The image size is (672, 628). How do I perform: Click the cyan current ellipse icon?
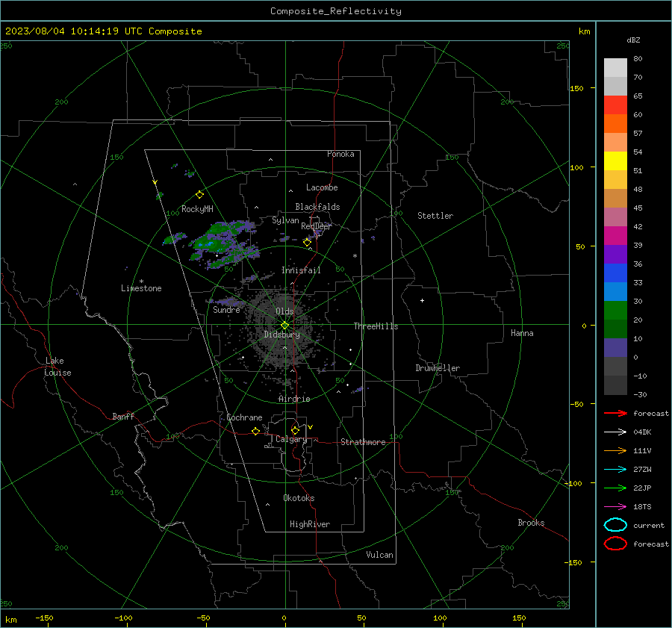[615, 525]
